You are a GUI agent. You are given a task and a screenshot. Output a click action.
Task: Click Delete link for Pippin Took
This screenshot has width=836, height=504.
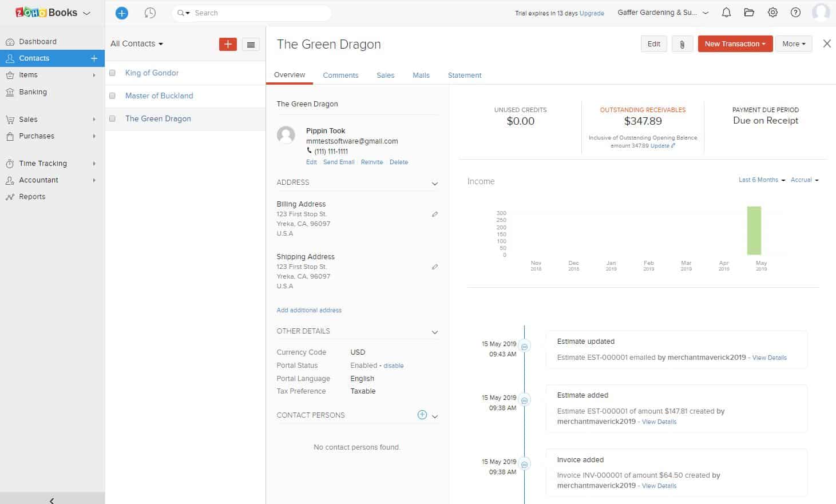click(x=399, y=162)
